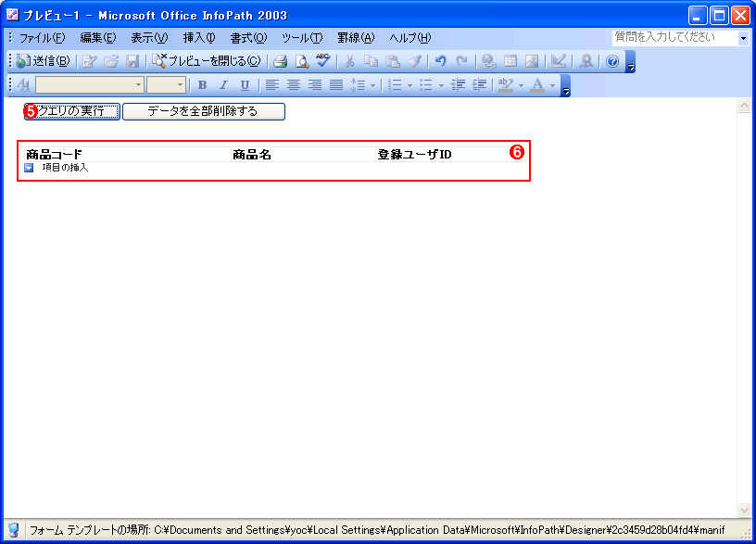
Task: Click the vertical scrollbar down arrow
Action: pos(744,510)
